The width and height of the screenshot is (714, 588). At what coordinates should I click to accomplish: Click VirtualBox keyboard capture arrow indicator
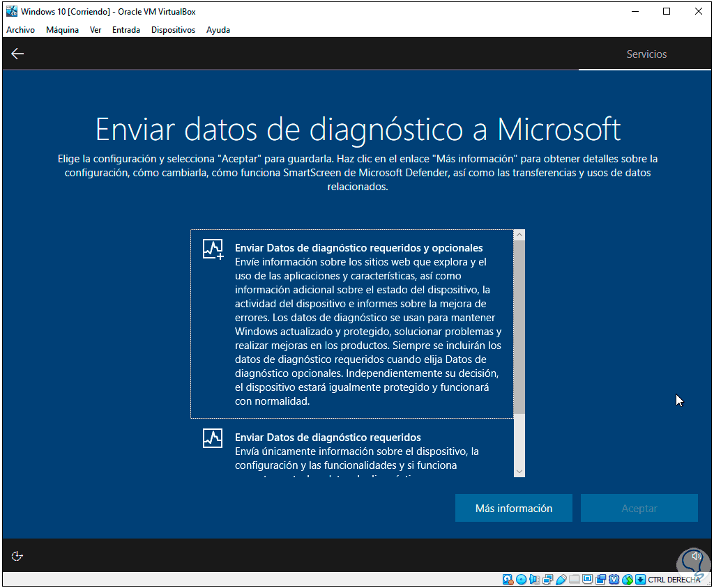pyautogui.click(x=640, y=580)
